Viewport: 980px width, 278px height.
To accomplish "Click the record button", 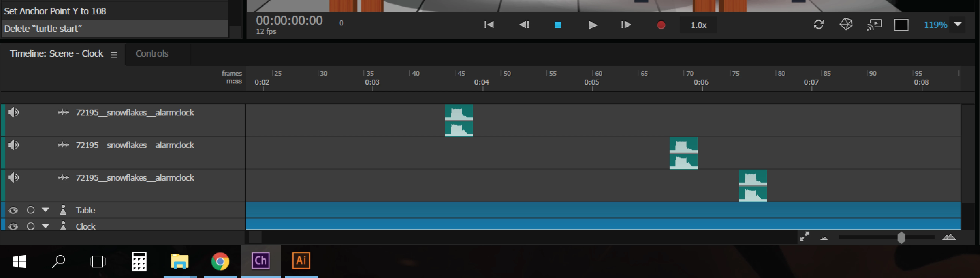I will (x=661, y=25).
